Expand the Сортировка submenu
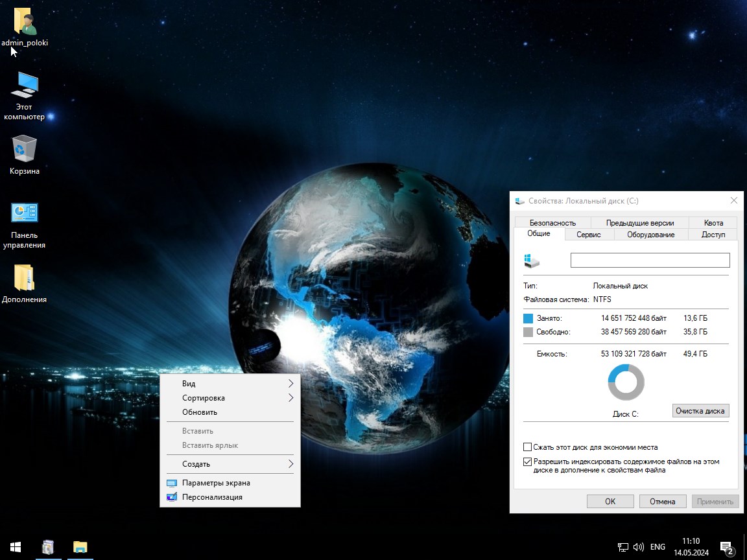This screenshot has width=747, height=560. [230, 398]
